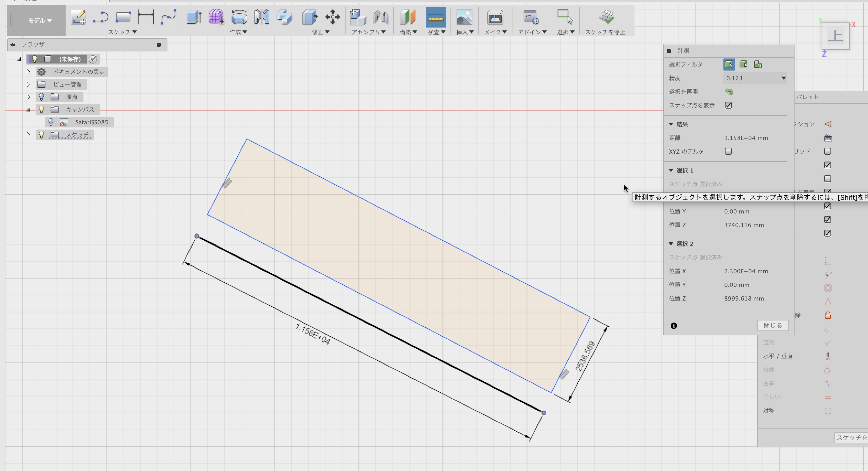
Task: Click the Stop Sketch icon
Action: tap(606, 17)
